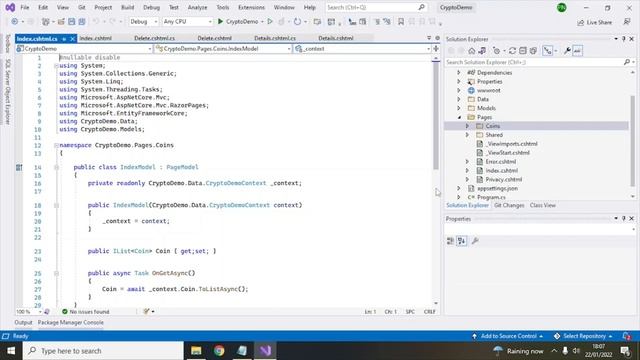This screenshot has height=360, width=640.
Task: Click Solution Explorer vertical scrollbar thumb
Action: [633, 141]
